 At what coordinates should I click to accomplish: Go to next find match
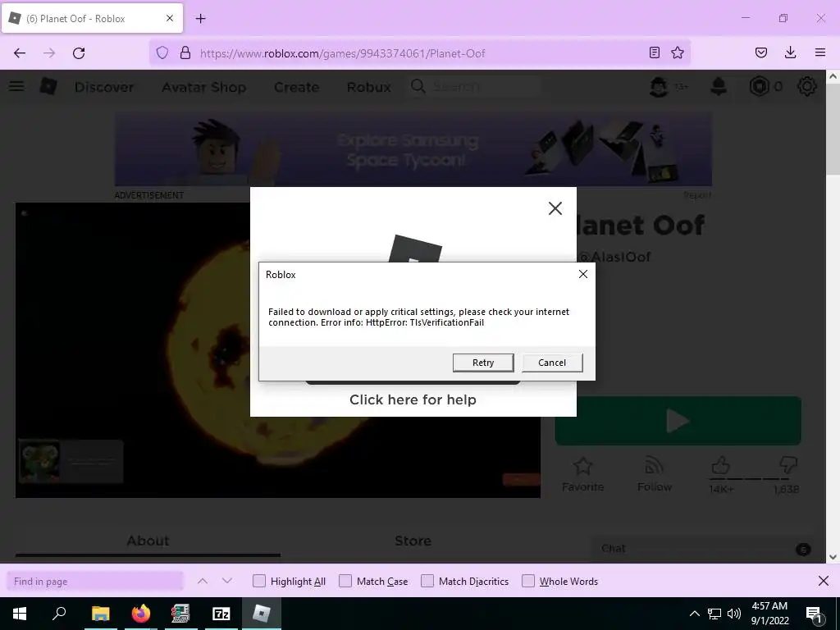click(x=227, y=581)
